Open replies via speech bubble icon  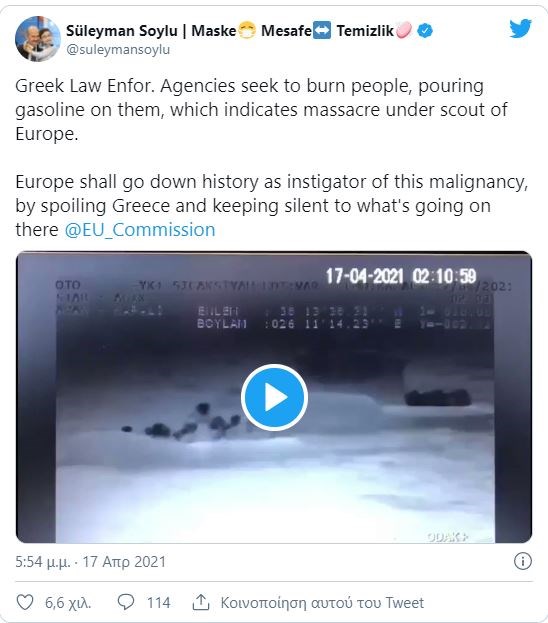click(126, 602)
